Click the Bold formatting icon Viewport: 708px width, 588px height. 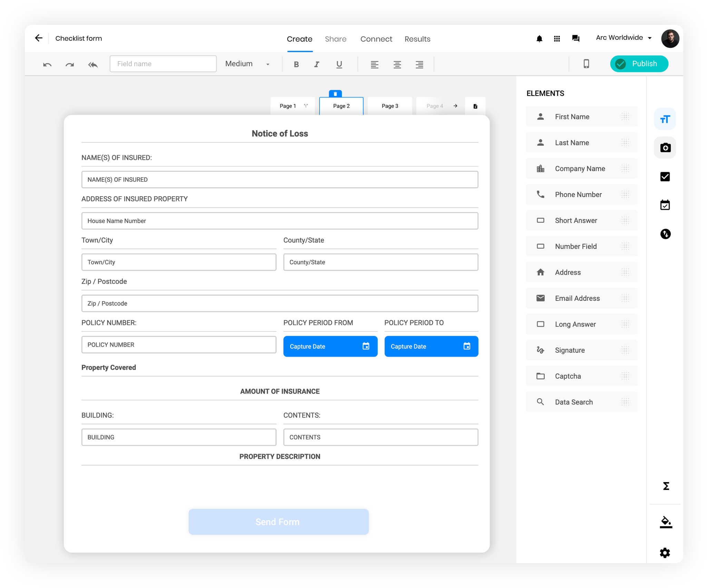click(296, 63)
